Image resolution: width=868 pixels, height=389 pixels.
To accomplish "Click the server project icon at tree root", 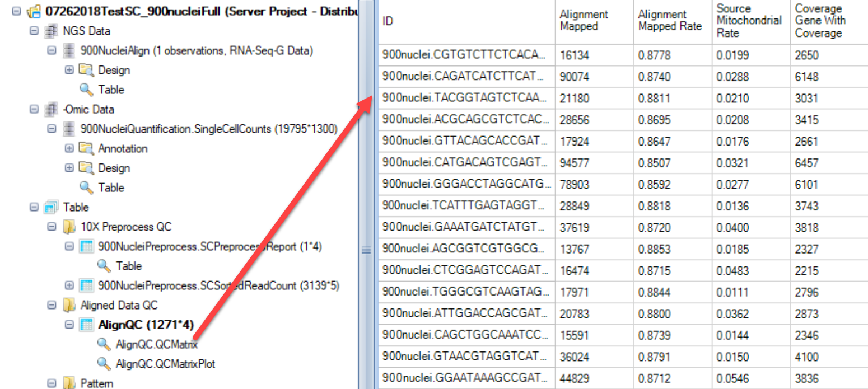I will tap(34, 11).
